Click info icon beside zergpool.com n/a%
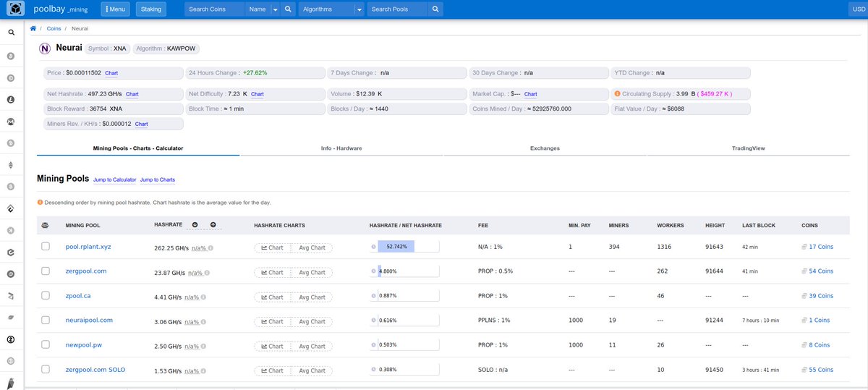 click(208, 273)
